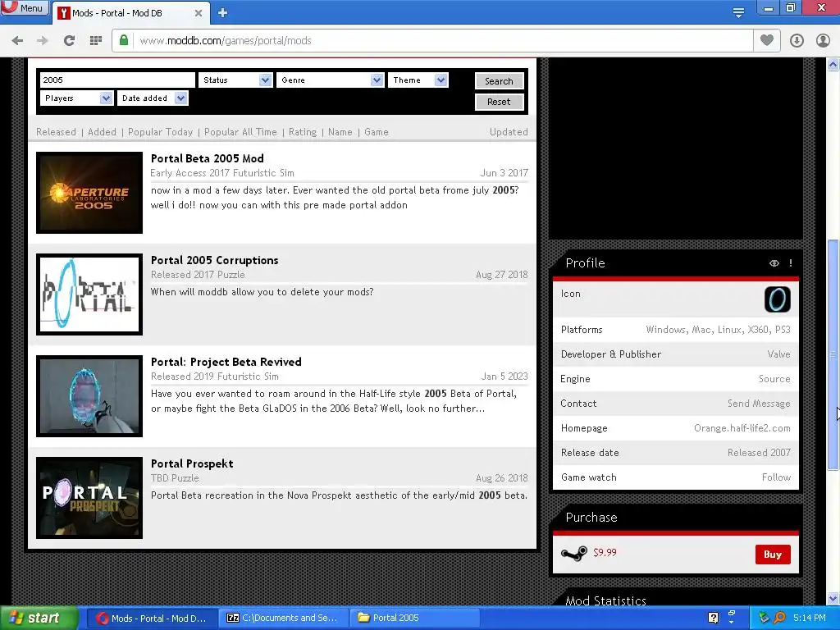The height and width of the screenshot is (630, 840).
Task: Go back with browser back arrow
Action: pos(17,41)
